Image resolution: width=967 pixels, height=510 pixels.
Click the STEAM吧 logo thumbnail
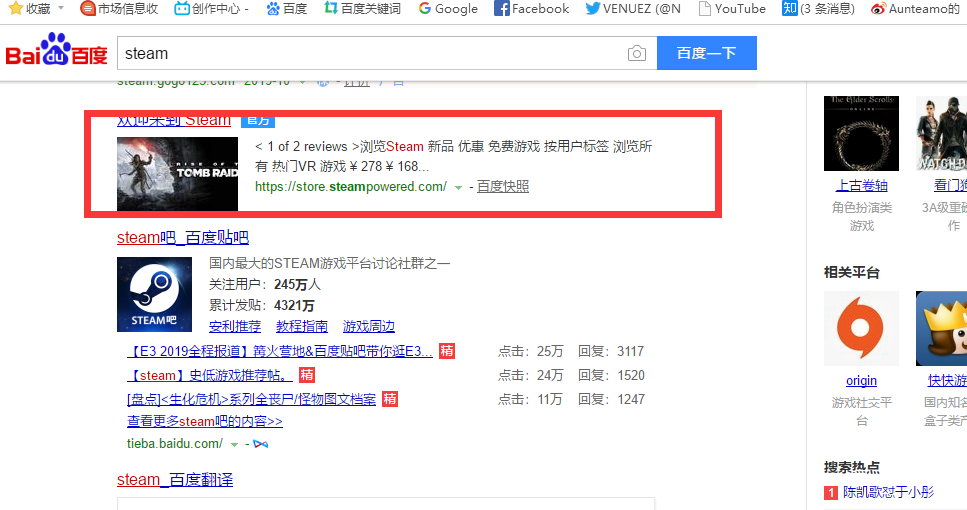click(154, 294)
